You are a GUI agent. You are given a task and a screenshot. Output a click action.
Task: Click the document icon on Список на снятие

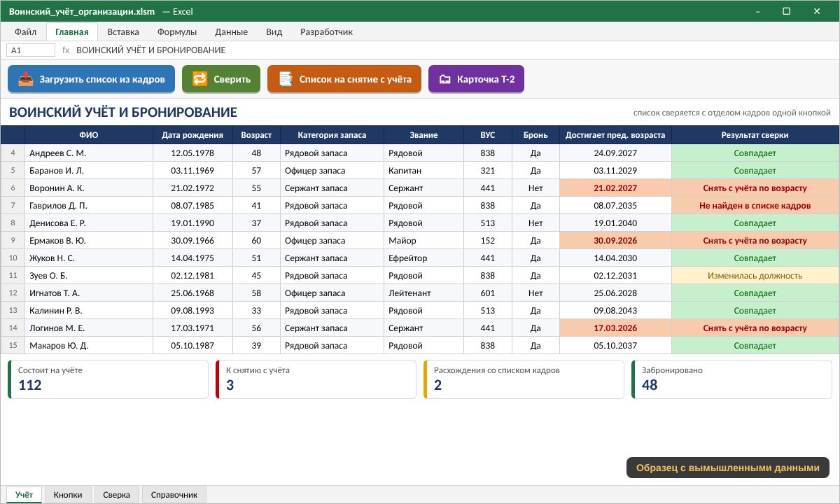286,79
